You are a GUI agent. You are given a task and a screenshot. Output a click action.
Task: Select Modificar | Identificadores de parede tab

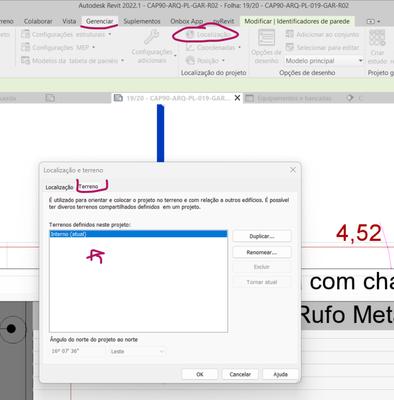pos(297,21)
